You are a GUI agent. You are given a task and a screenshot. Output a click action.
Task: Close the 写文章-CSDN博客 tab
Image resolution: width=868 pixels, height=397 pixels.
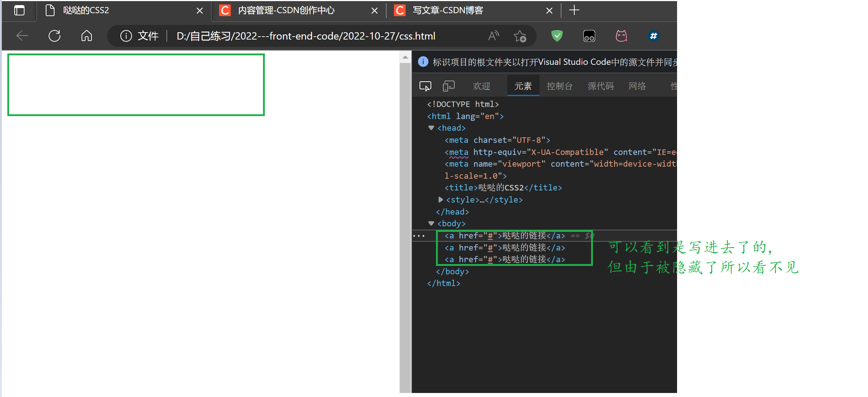click(549, 11)
